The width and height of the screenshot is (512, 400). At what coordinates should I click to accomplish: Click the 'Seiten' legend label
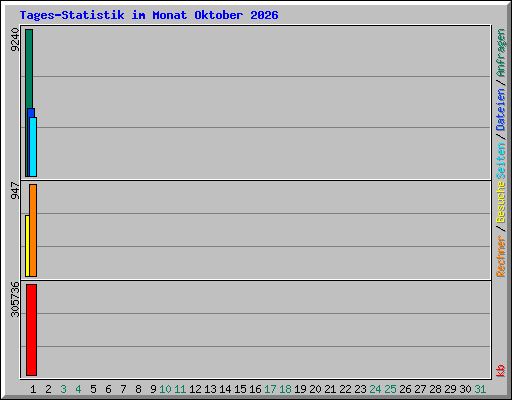(500, 161)
